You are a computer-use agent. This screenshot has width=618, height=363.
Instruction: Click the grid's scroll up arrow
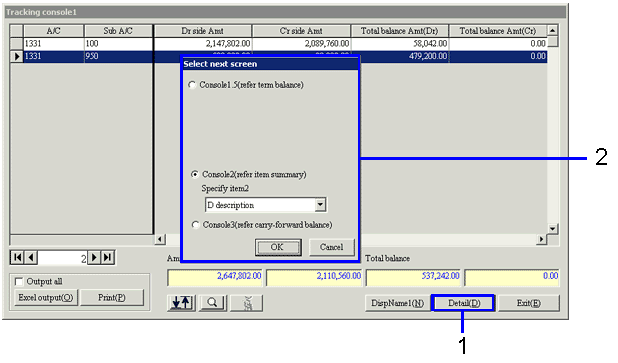pos(553,30)
